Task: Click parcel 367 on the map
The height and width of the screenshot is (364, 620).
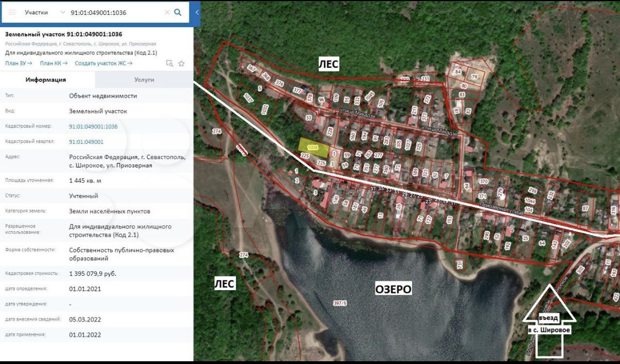Action: click(x=252, y=68)
